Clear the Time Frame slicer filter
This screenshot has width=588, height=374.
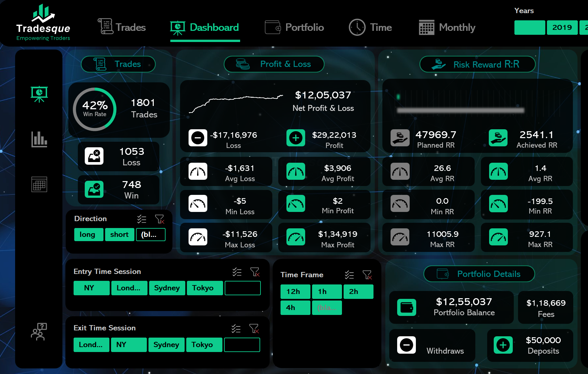click(x=367, y=275)
